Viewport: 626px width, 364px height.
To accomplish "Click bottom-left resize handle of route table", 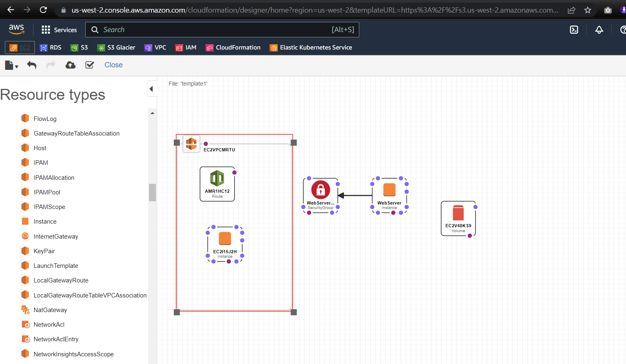I will pyautogui.click(x=177, y=312).
